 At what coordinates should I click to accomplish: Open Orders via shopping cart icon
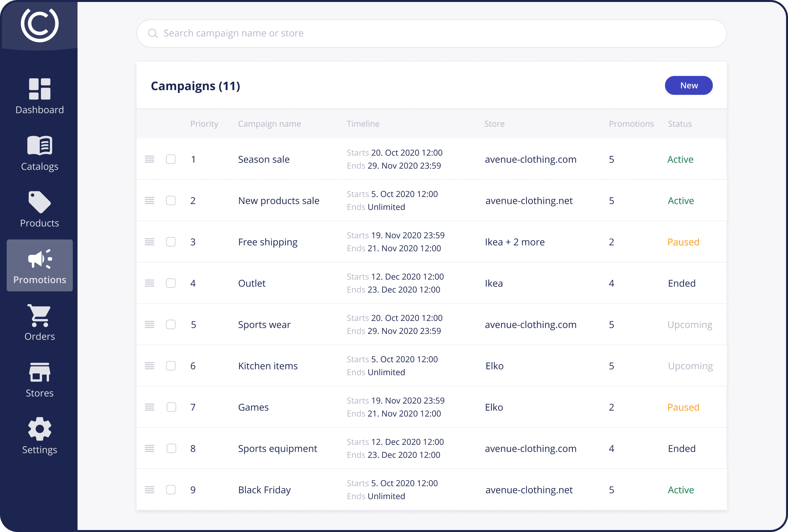[40, 315]
